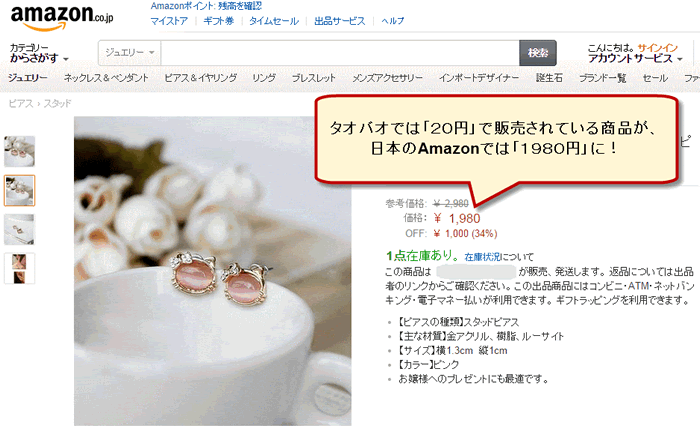Select the third product thumbnail
Viewport: 700px width, 429px height.
click(x=19, y=229)
